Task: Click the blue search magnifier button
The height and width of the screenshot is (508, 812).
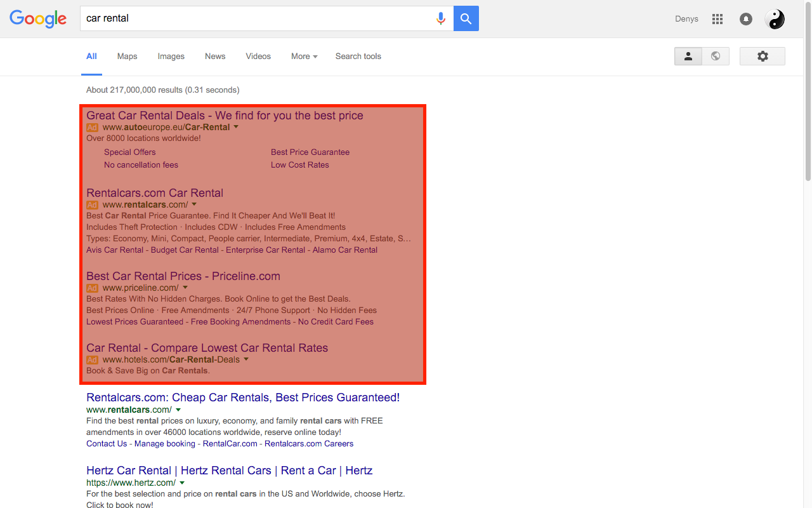Action: click(466, 18)
